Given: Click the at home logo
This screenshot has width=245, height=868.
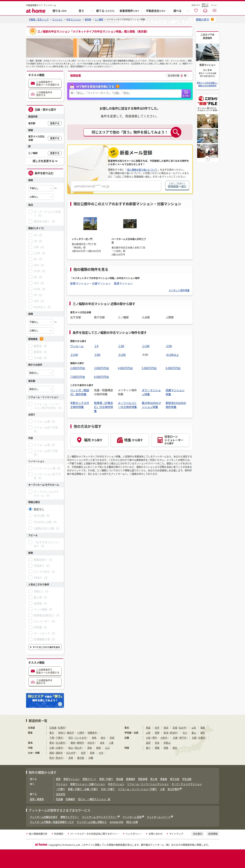Looking at the screenshot, I should (35, 11).
